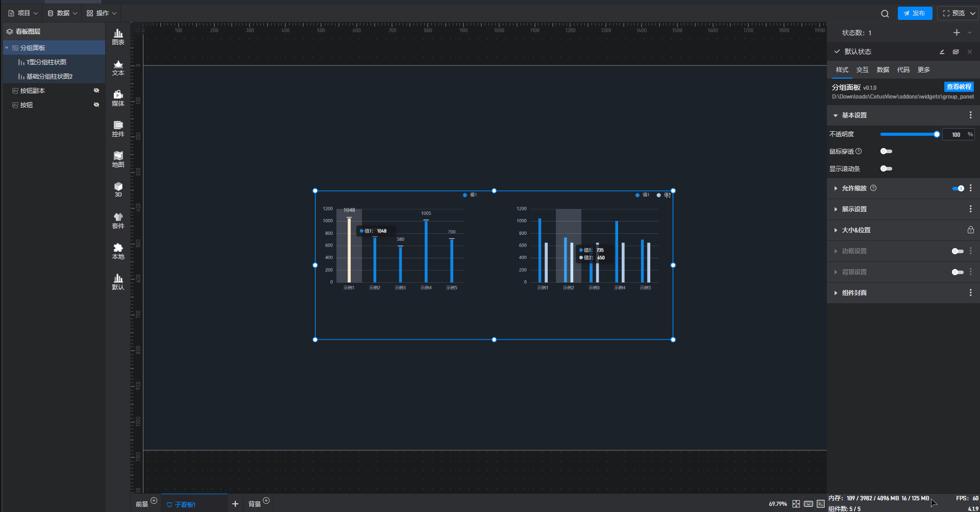The height and width of the screenshot is (512, 980).
Task: Switch to the 交互 tab
Action: (862, 70)
